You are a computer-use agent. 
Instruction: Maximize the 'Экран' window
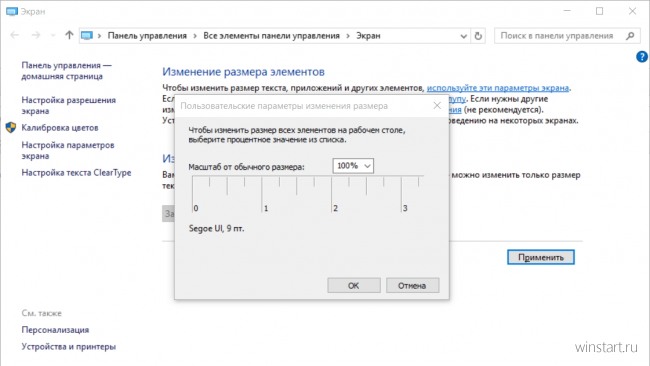coord(599,11)
